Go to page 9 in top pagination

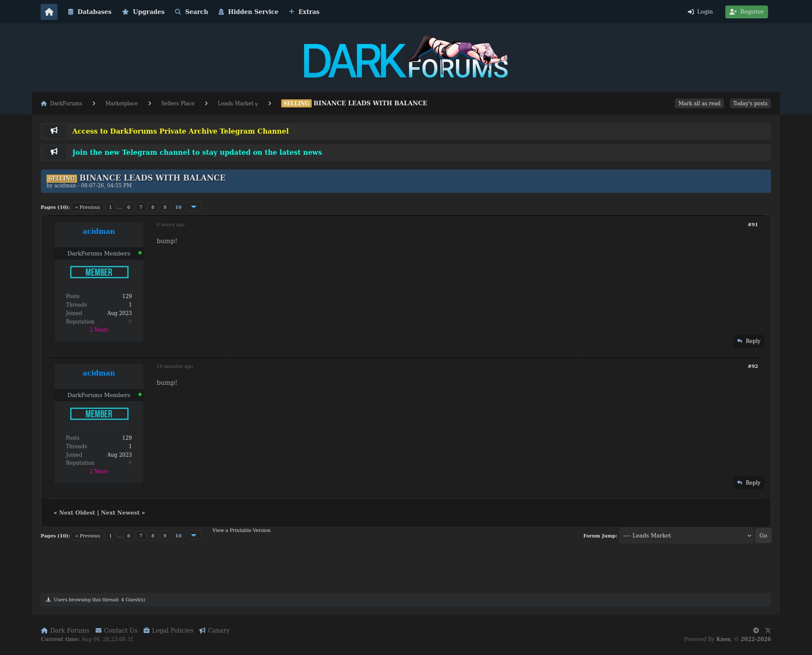[x=165, y=207]
